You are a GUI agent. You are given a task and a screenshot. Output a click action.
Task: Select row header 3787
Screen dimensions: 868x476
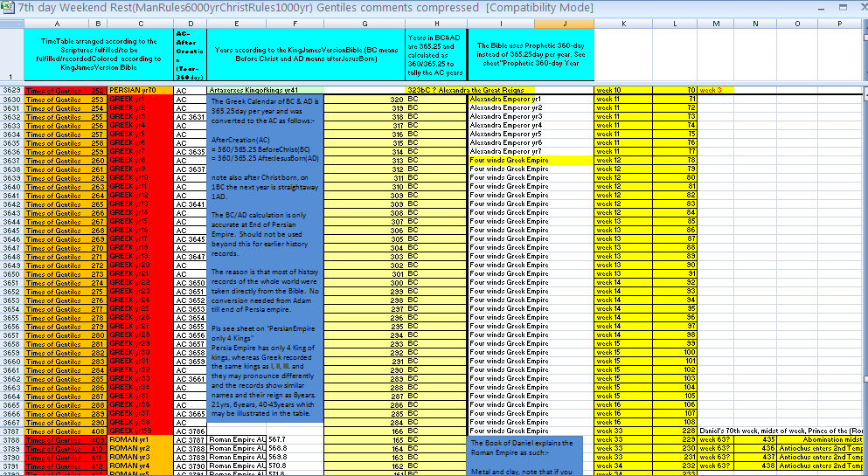click(11, 431)
